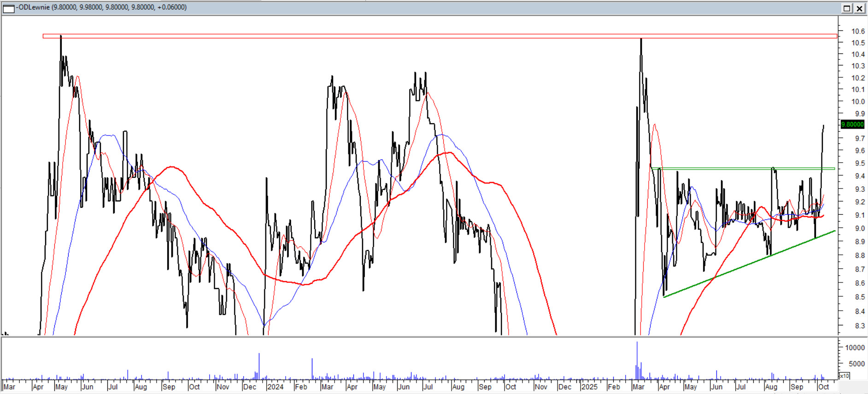The height and width of the screenshot is (394, 868).
Task: Click the 10.0 price axis label
Action: tap(857, 101)
